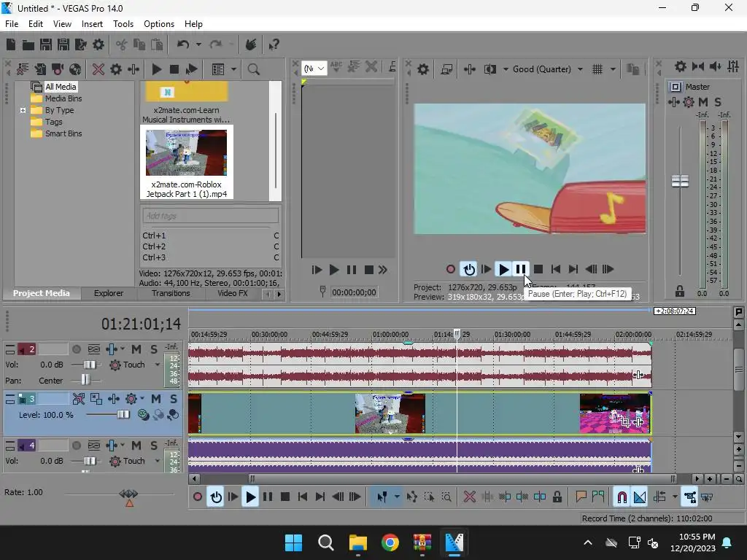The width and height of the screenshot is (747, 560).
Task: Click the New project icon in main toolbar
Action: [x=10, y=44]
